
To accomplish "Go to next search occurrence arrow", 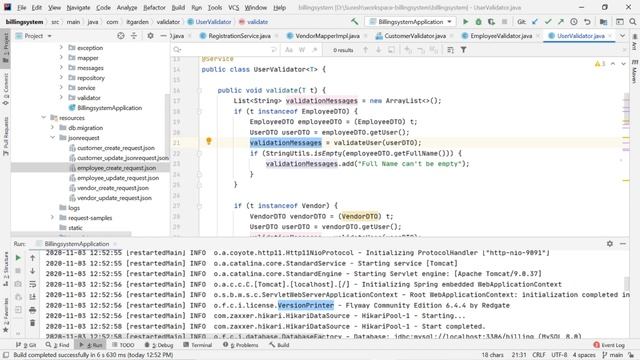I will tap(378, 50).
